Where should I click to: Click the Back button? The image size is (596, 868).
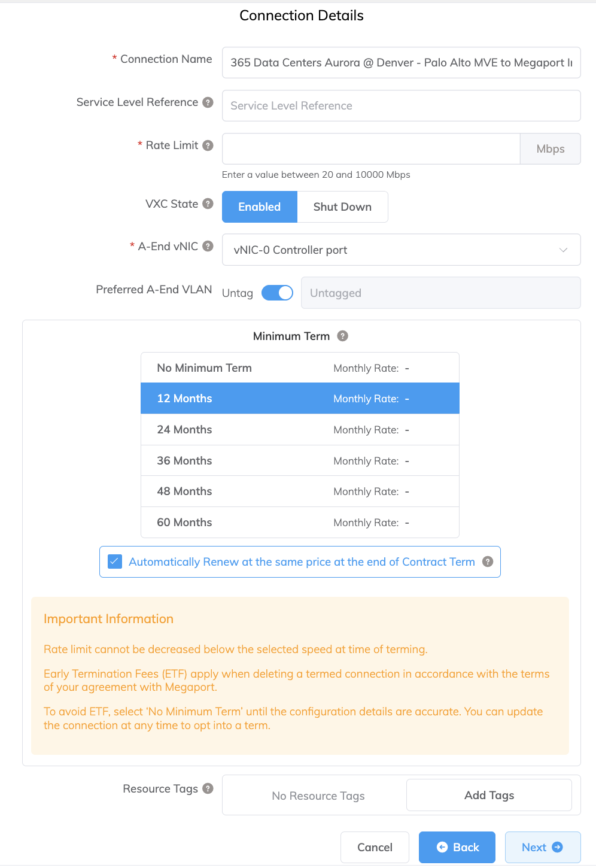(457, 847)
